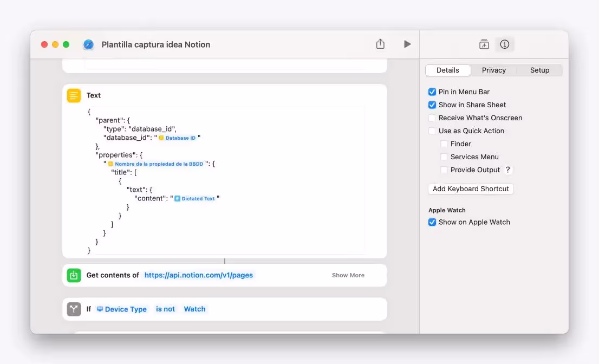Select Nombre de la propiedad de la BBDD variable
The height and width of the screenshot is (364, 599).
click(156, 164)
